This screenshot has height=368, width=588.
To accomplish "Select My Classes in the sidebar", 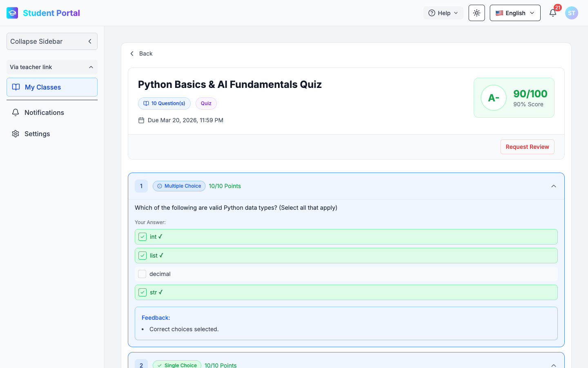I will [x=52, y=87].
